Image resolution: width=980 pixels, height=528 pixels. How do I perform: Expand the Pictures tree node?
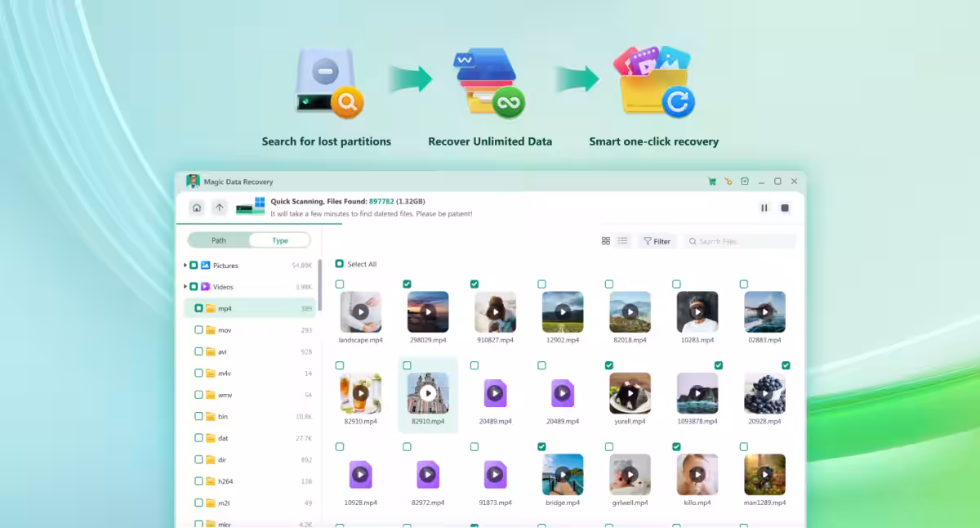tap(185, 266)
